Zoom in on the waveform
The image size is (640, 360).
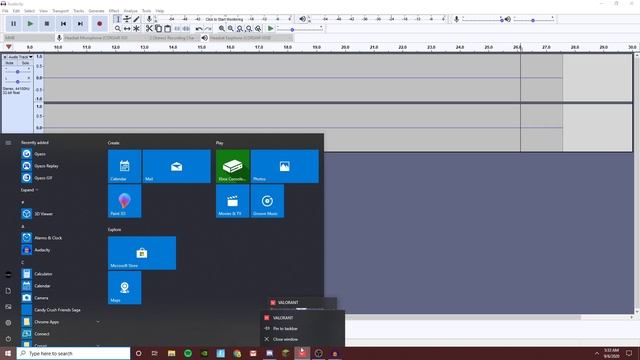pyautogui.click(x=222, y=29)
